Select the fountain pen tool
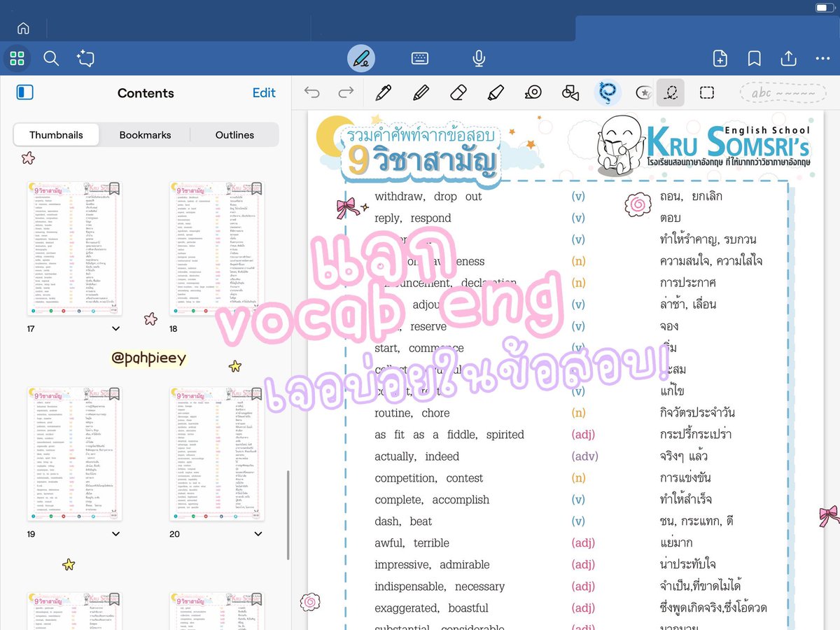840x630 pixels. 383,92
